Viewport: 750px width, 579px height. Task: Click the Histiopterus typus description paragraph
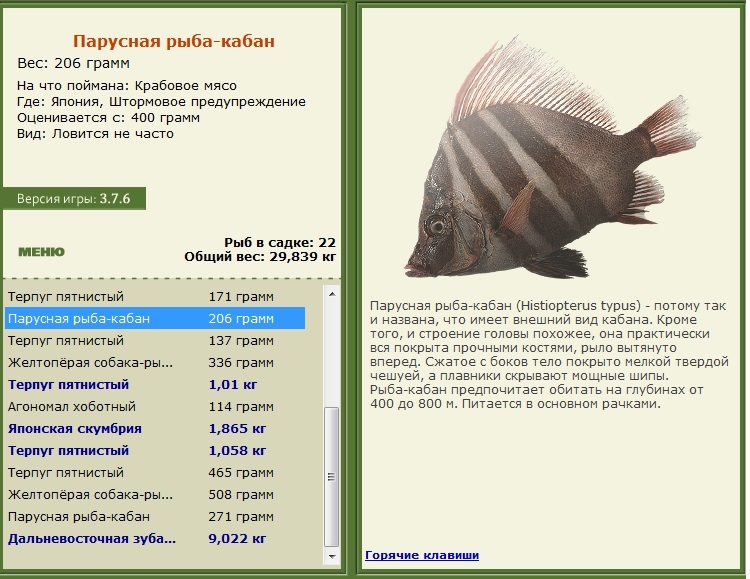[549, 355]
